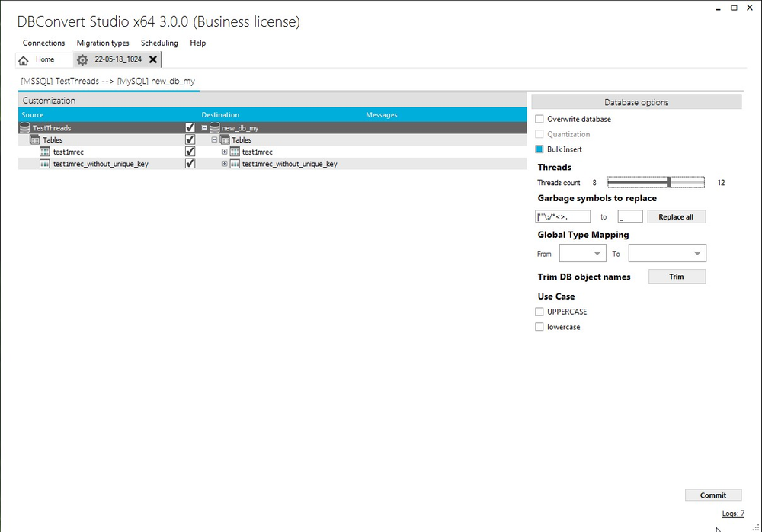Click the new_db_my database icon in Destination
Viewport: 762px width, 532px height.
click(x=216, y=127)
